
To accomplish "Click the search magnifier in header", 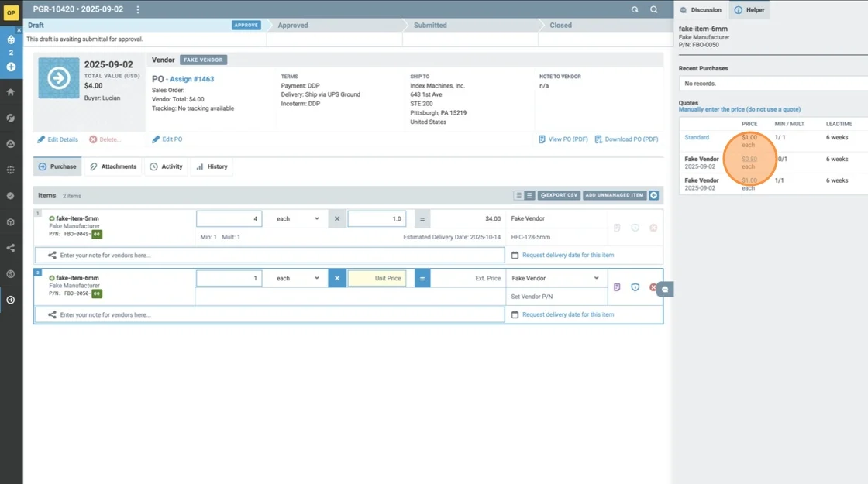I will click(654, 9).
